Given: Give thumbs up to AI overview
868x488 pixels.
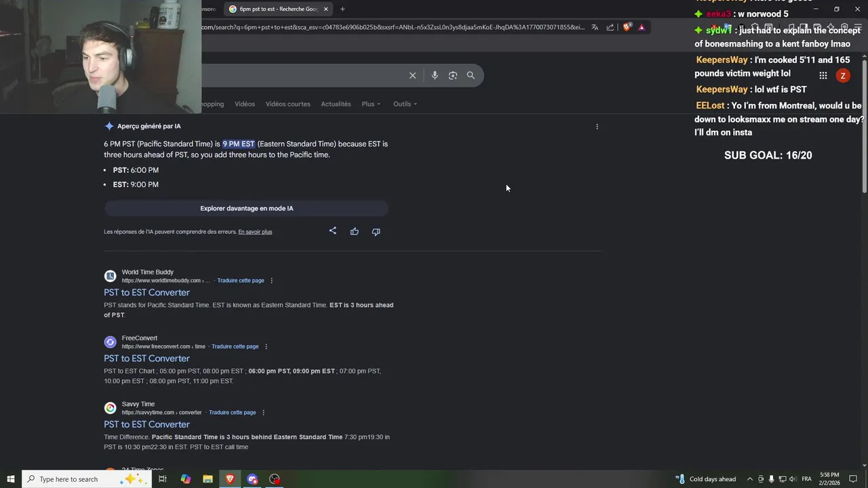Looking at the screenshot, I should pyautogui.click(x=354, y=232).
